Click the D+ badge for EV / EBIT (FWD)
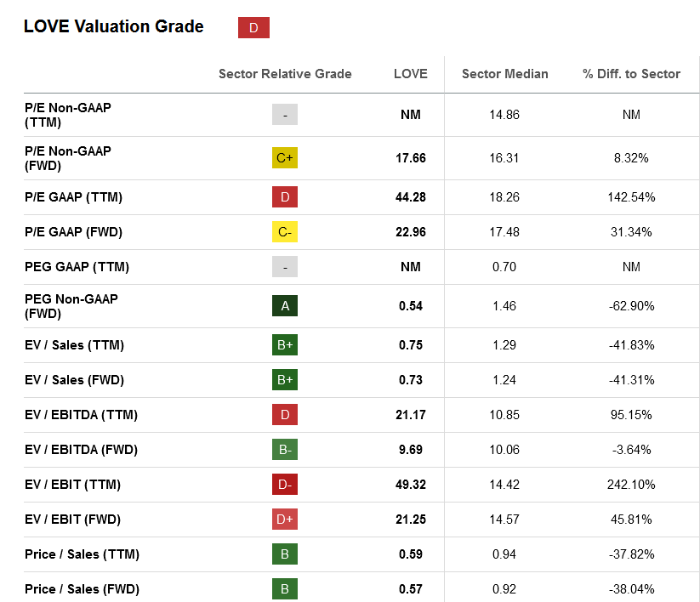This screenshot has width=700, height=602. (x=285, y=520)
